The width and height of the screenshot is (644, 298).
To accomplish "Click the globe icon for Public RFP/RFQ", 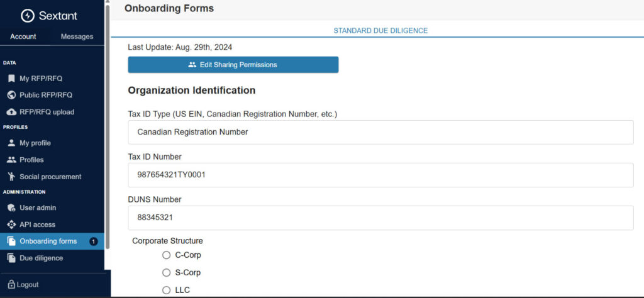I will [x=11, y=95].
